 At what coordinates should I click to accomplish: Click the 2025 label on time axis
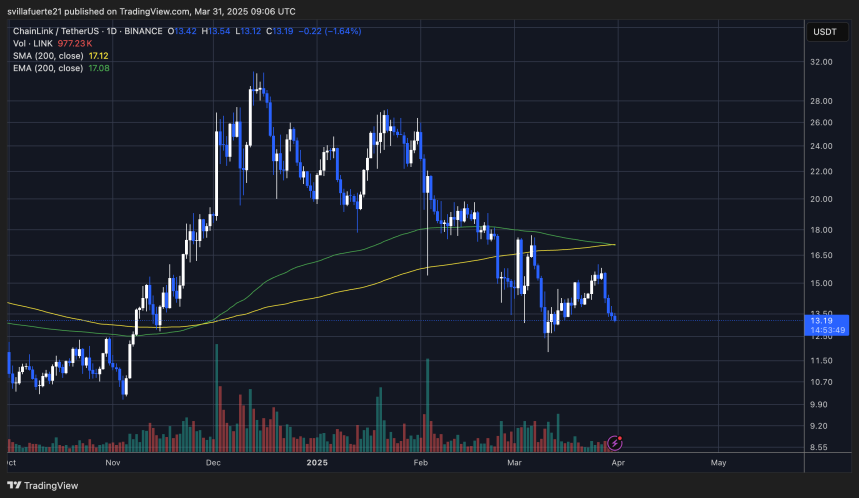(317, 463)
